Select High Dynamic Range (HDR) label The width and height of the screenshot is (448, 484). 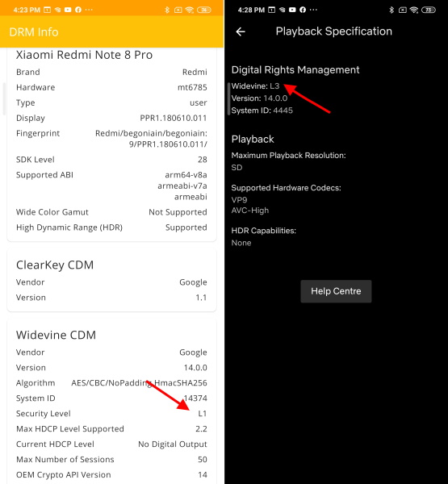click(x=69, y=227)
